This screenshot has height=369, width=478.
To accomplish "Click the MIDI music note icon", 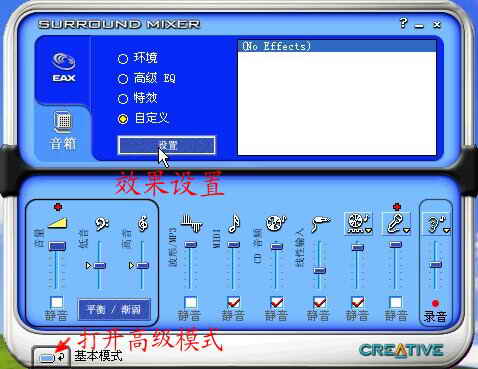I will [x=234, y=223].
